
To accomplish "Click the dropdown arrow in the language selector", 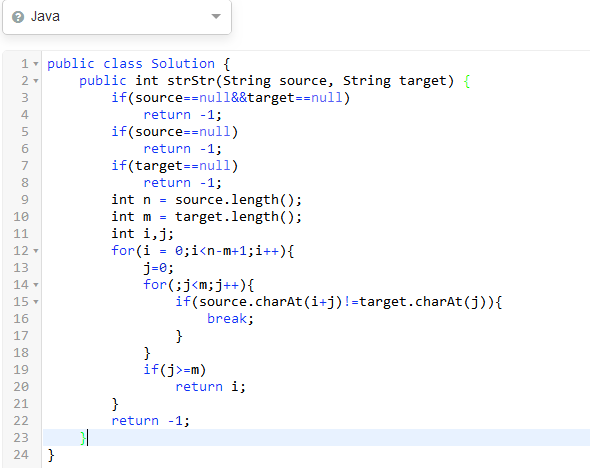I will (x=216, y=17).
